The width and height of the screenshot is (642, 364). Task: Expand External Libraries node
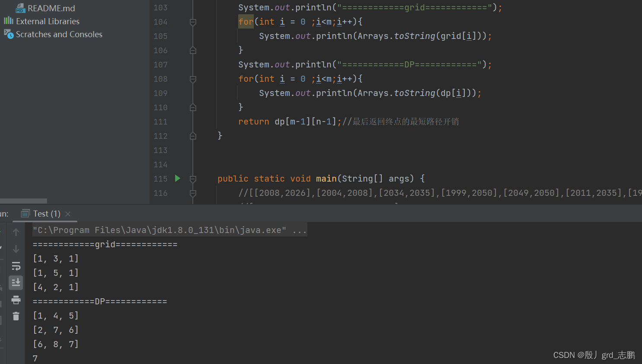[48, 21]
